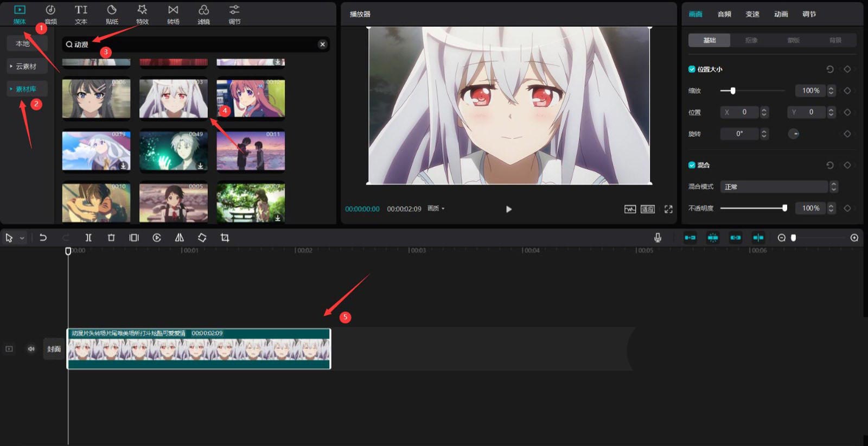Open the 滤镜 filters tab

pos(203,15)
